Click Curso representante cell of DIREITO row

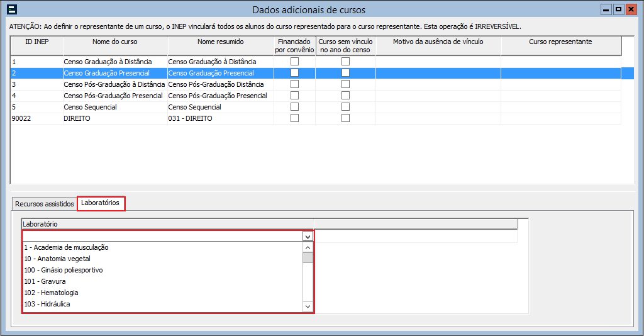point(560,118)
